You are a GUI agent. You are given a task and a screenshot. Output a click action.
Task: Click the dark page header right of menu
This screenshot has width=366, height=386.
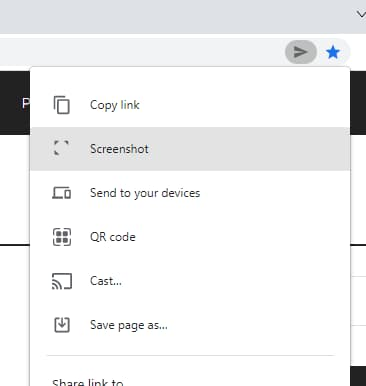click(358, 102)
